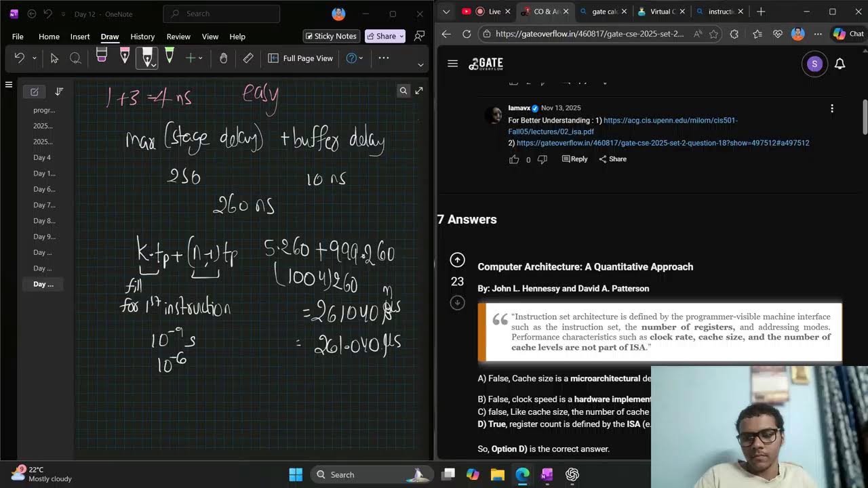
Task: Upvote the answer with 23 votes
Action: coord(458,260)
